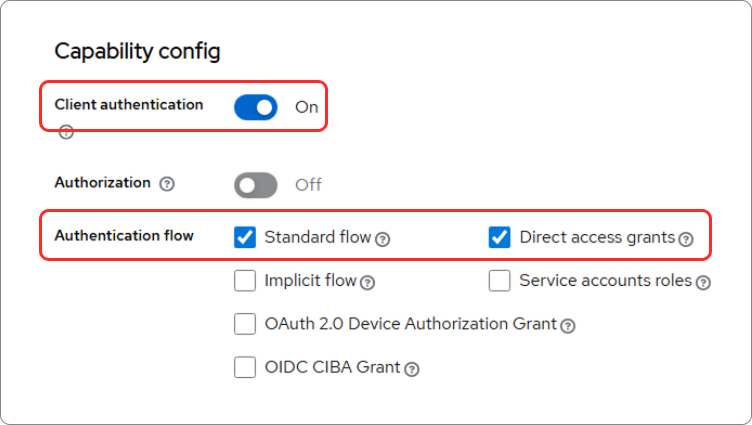Click the Capability config heading
Viewport: 752px width, 425px height.
point(137,51)
